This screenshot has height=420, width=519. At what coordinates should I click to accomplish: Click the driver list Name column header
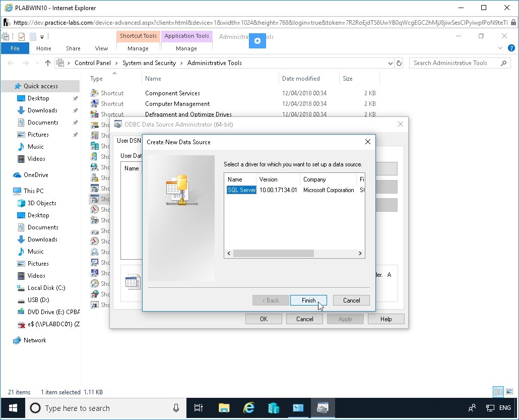241,179
